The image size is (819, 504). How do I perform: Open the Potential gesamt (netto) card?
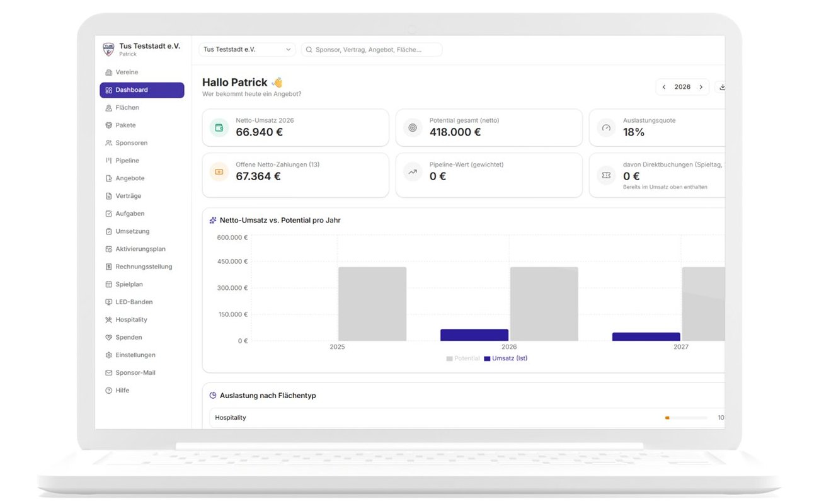[489, 128]
